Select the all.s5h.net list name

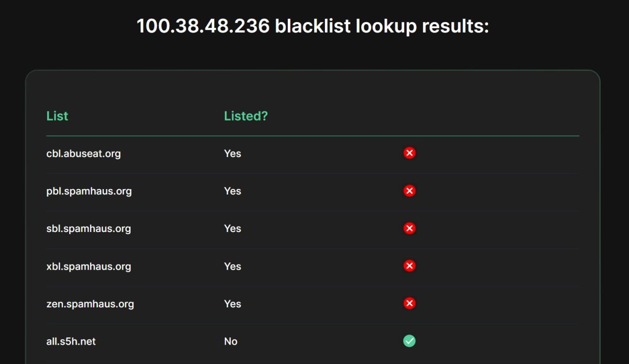[x=71, y=341]
